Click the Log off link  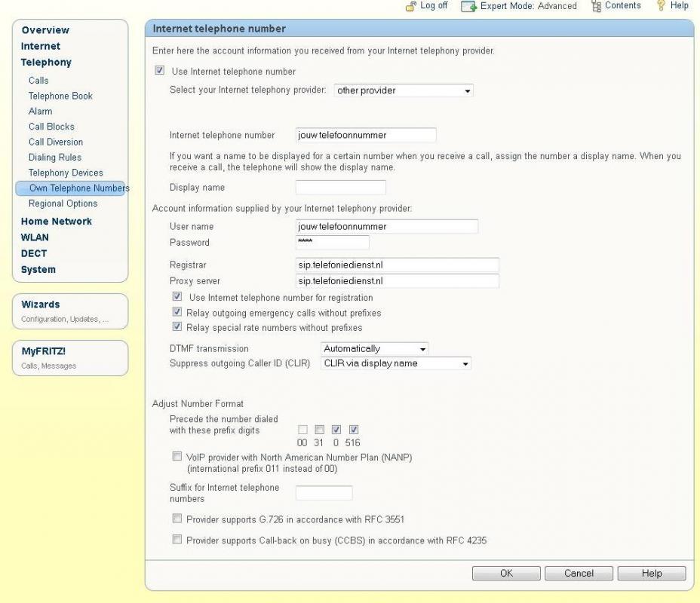pyautogui.click(x=434, y=5)
